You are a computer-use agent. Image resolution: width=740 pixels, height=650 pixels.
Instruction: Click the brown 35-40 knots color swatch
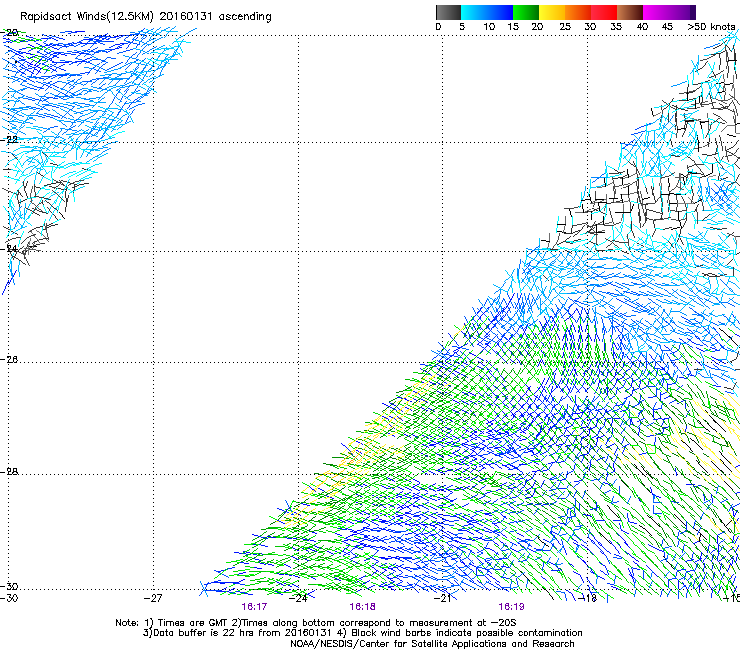[x=630, y=12]
